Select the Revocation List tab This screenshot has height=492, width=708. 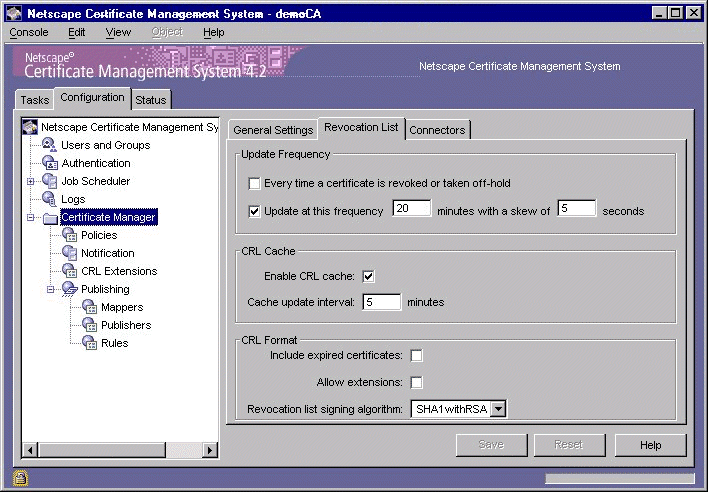pos(361,128)
